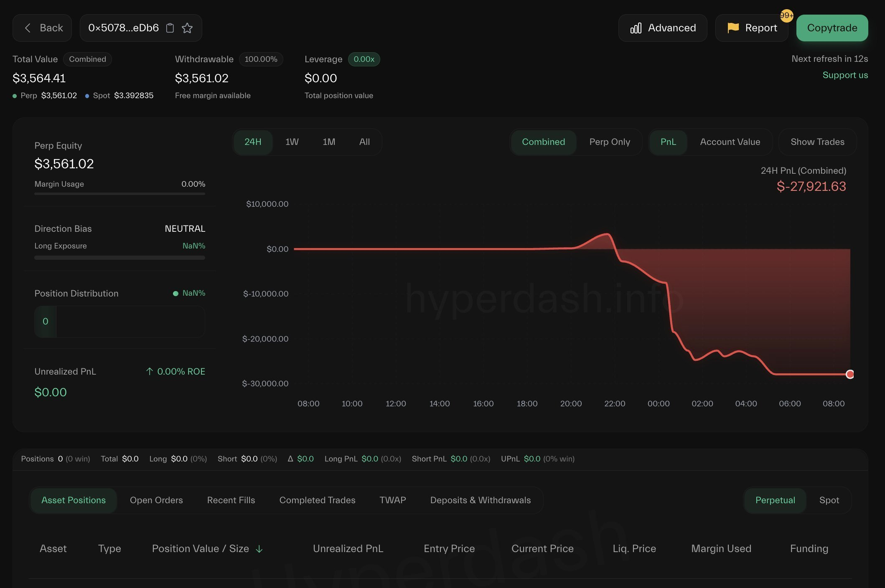Viewport: 885px width, 588px height.
Task: Click the 0.00% ROE indicator with the arrow
Action: pyautogui.click(x=175, y=372)
